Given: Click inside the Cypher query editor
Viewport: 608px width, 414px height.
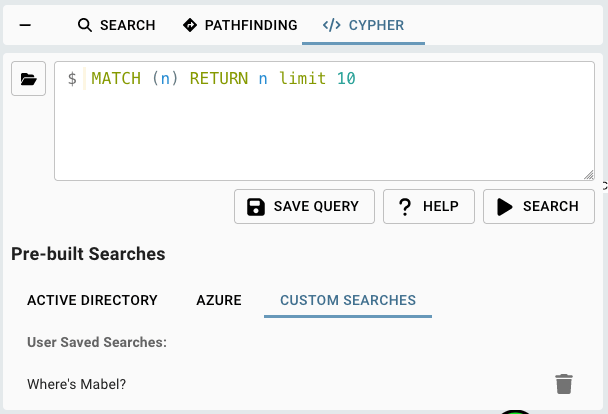Looking at the screenshot, I should point(324,121).
